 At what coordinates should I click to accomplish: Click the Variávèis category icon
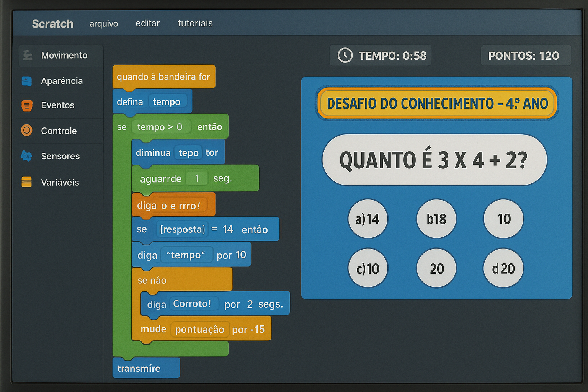27,182
